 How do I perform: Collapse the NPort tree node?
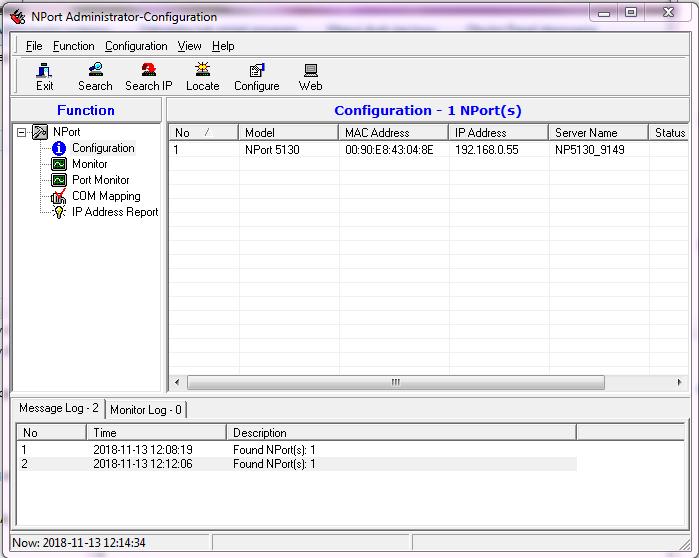point(21,132)
